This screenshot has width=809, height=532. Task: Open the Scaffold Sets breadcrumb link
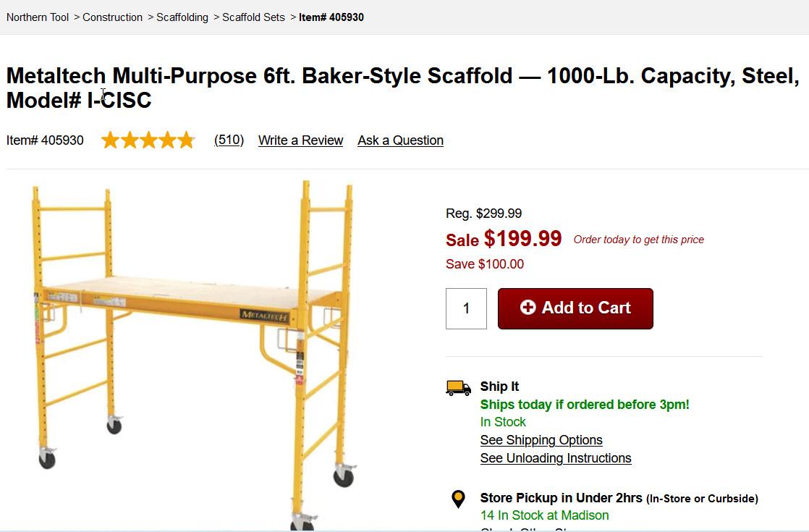pyautogui.click(x=253, y=17)
